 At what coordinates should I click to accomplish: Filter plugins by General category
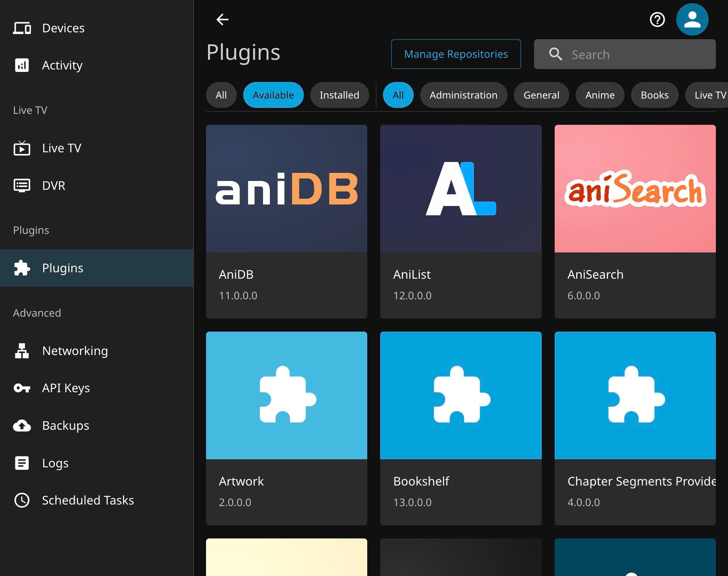tap(541, 95)
